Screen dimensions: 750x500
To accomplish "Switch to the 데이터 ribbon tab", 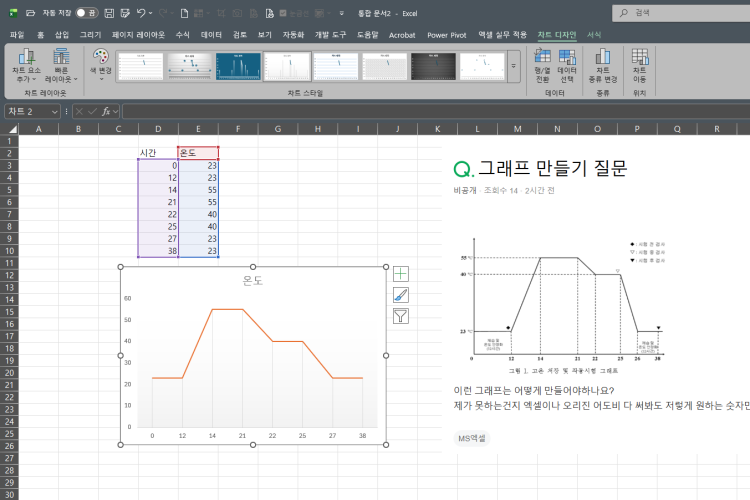I will (211, 35).
